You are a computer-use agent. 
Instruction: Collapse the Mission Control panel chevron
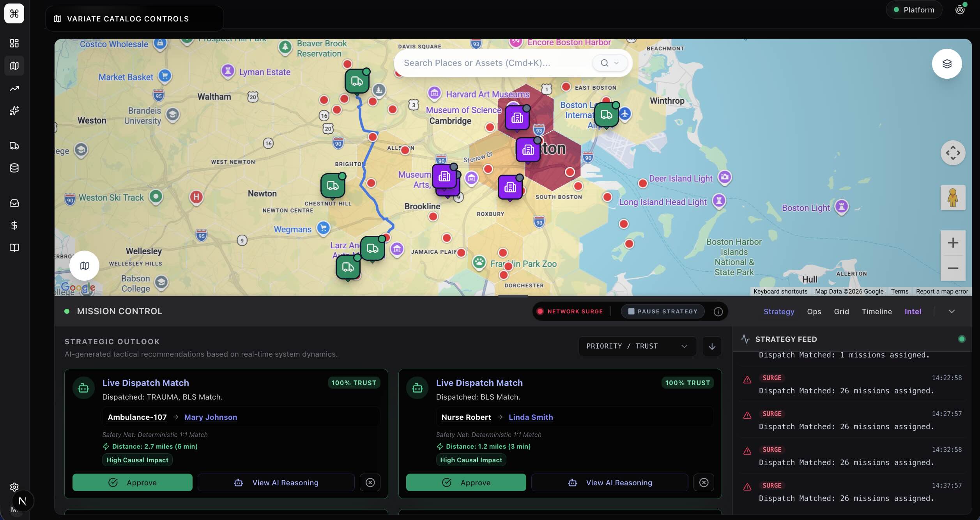pyautogui.click(x=952, y=311)
